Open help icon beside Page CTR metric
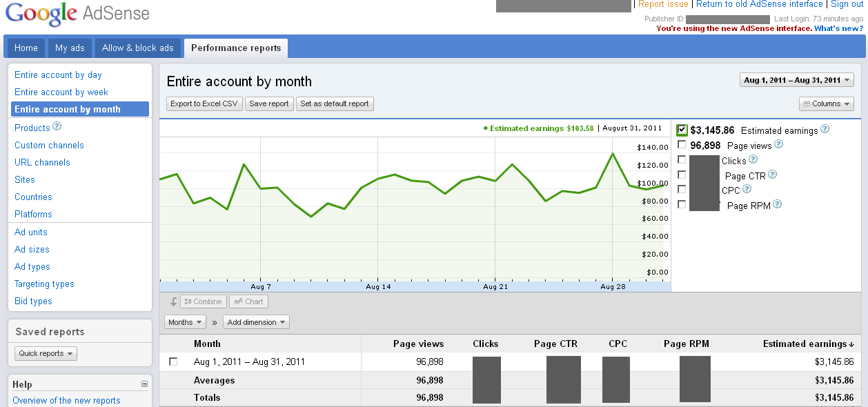 [772, 175]
